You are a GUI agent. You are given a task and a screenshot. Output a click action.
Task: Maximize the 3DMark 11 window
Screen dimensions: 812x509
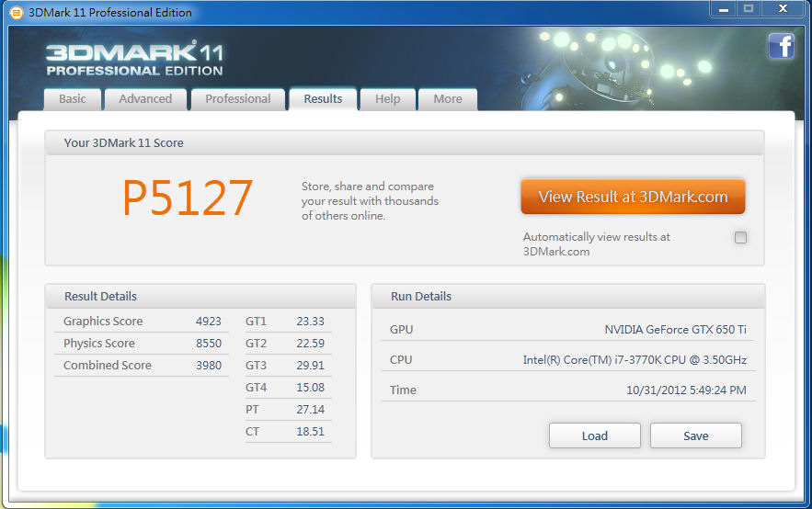(x=749, y=9)
